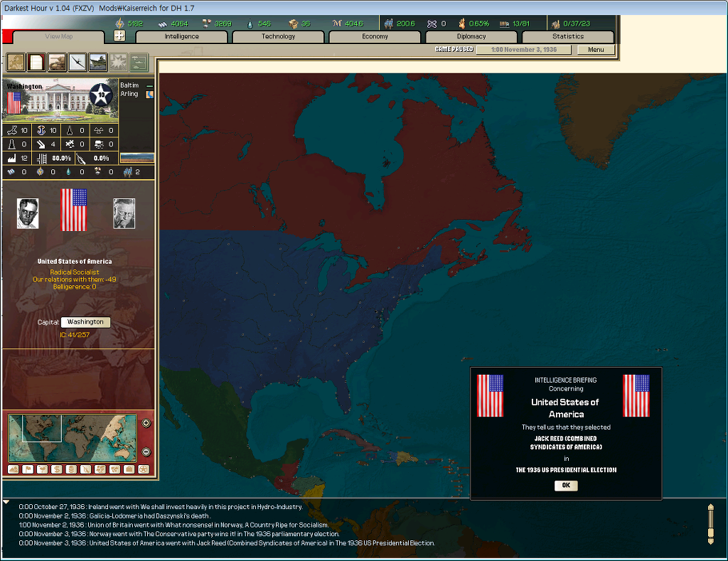Click the rare materials icon in top bar
The height and width of the screenshot is (561, 728).
tap(207, 23)
